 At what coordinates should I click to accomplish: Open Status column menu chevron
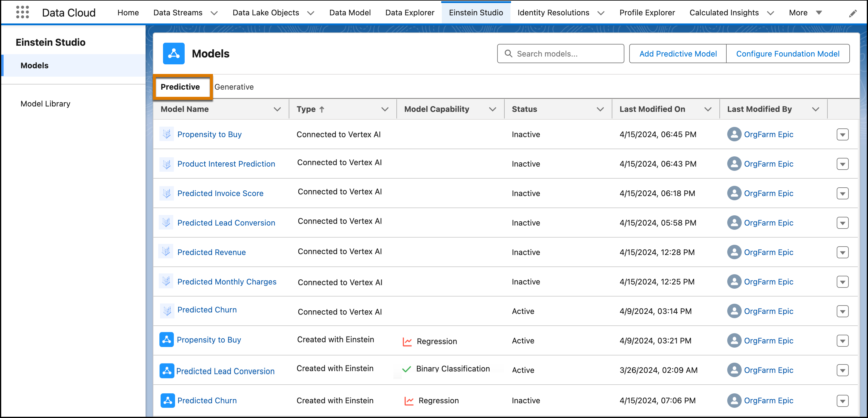tap(600, 109)
